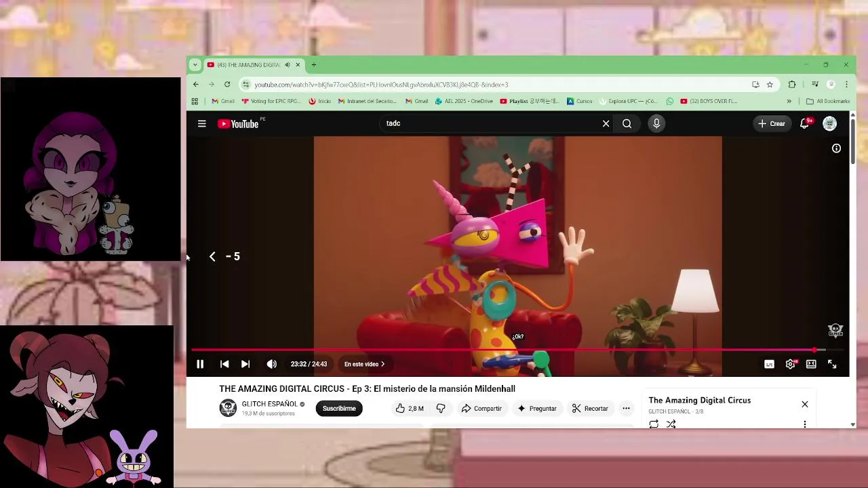Open more actions ellipsis under the video
This screenshot has width=868, height=488.
(x=626, y=409)
